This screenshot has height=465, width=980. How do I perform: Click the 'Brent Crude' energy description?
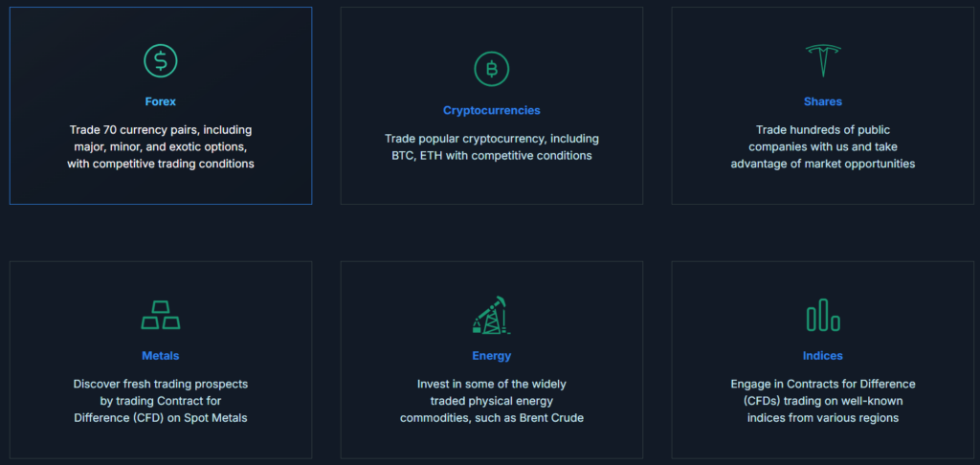pos(492,401)
